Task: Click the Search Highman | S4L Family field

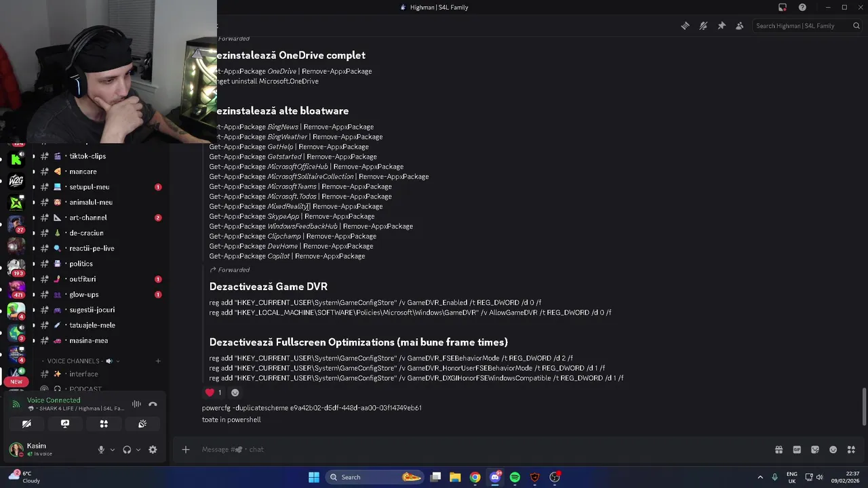Action: point(807,26)
